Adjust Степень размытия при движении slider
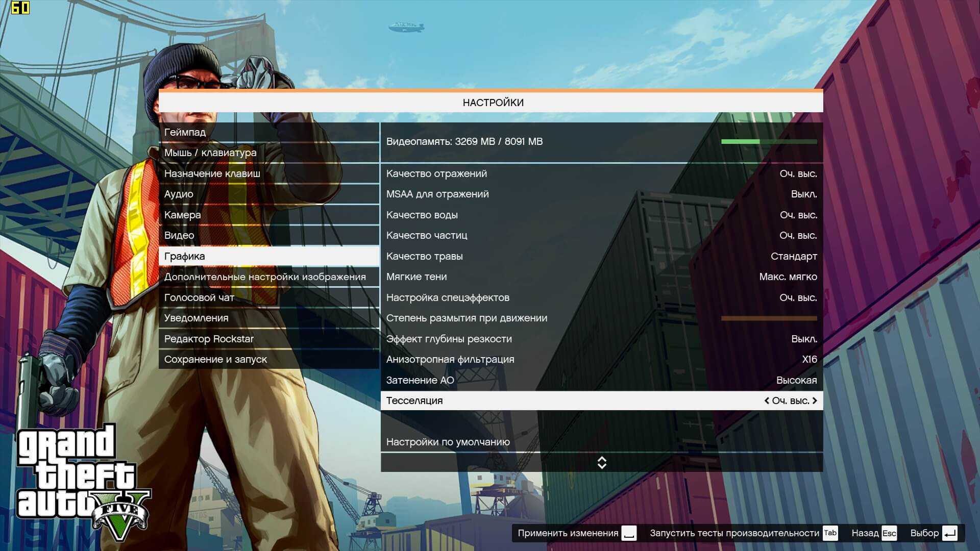The height and width of the screenshot is (551, 980). 769,318
